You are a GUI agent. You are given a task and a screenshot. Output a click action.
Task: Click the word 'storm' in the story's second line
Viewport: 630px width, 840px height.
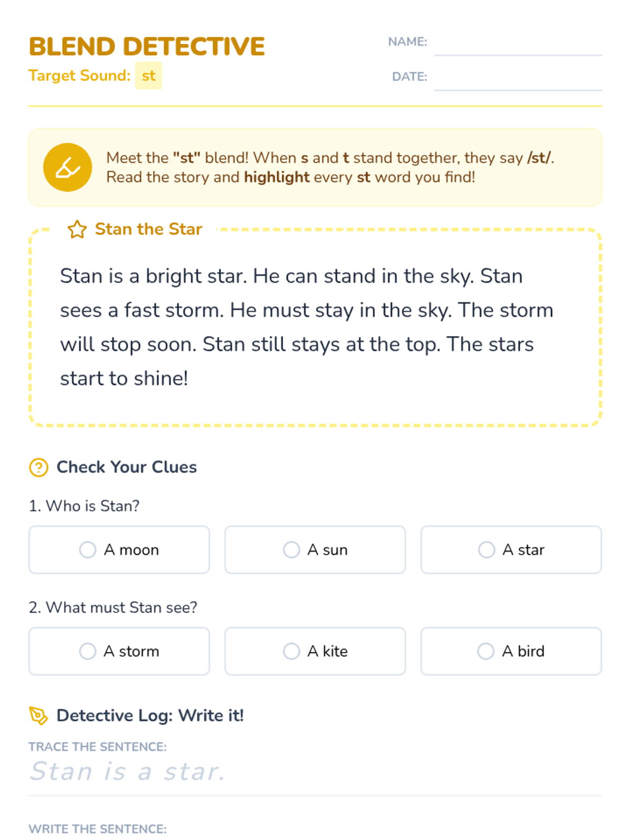194,310
